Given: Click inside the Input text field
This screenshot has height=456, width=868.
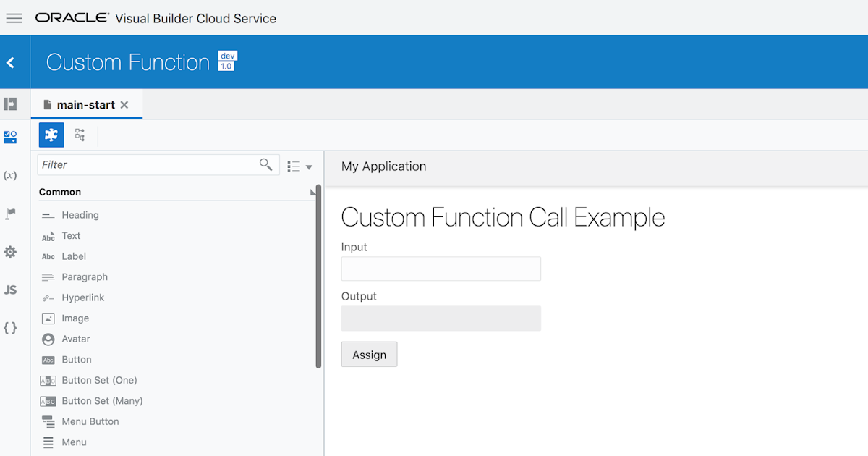Looking at the screenshot, I should 441,269.
